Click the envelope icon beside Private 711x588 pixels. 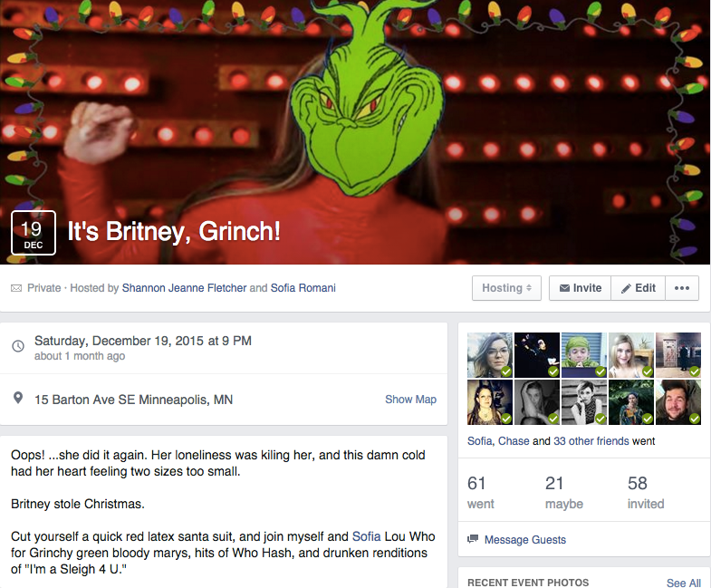pos(16,288)
